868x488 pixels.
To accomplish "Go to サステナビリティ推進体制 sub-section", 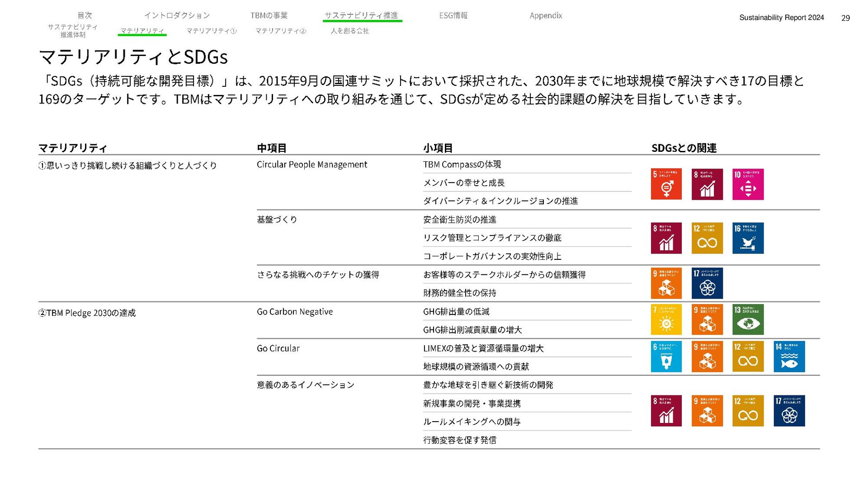I will pos(73,31).
